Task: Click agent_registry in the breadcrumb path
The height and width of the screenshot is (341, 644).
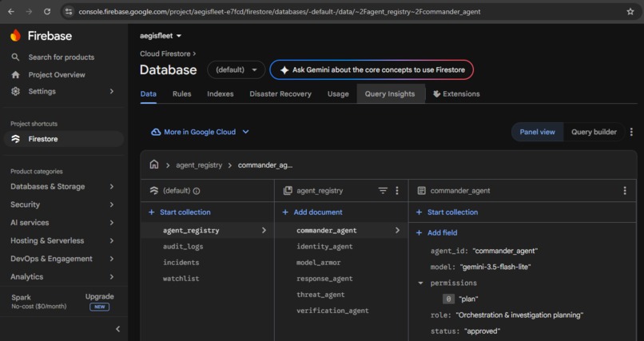Action: [199, 165]
